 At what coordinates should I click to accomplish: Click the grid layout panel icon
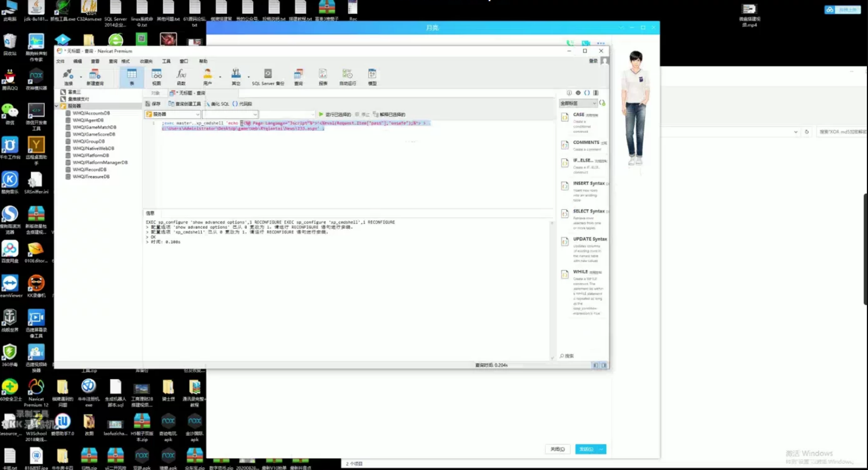[596, 93]
